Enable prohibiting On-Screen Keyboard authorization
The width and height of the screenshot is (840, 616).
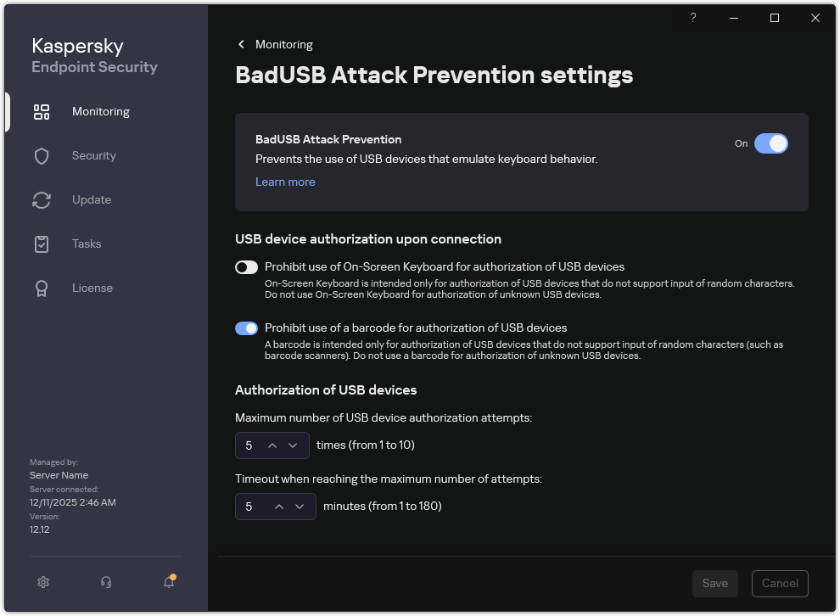coord(246,266)
